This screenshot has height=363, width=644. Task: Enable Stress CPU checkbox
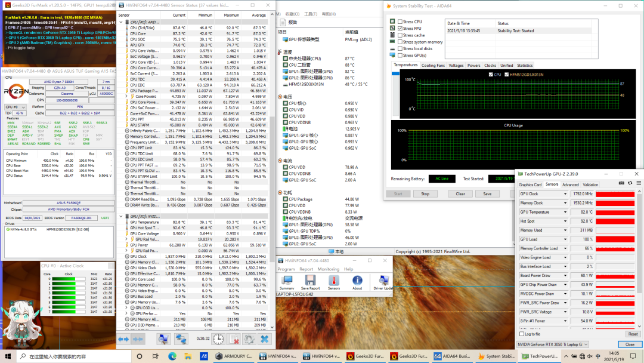pyautogui.click(x=400, y=21)
